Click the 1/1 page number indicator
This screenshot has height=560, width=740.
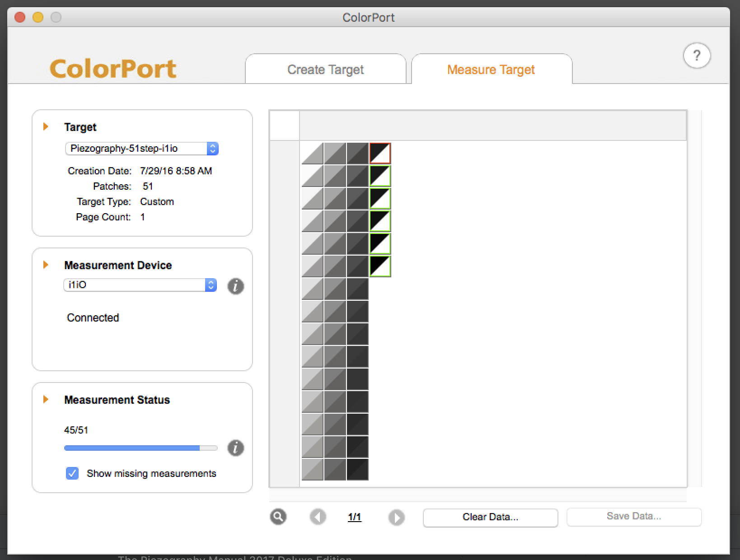pyautogui.click(x=355, y=517)
